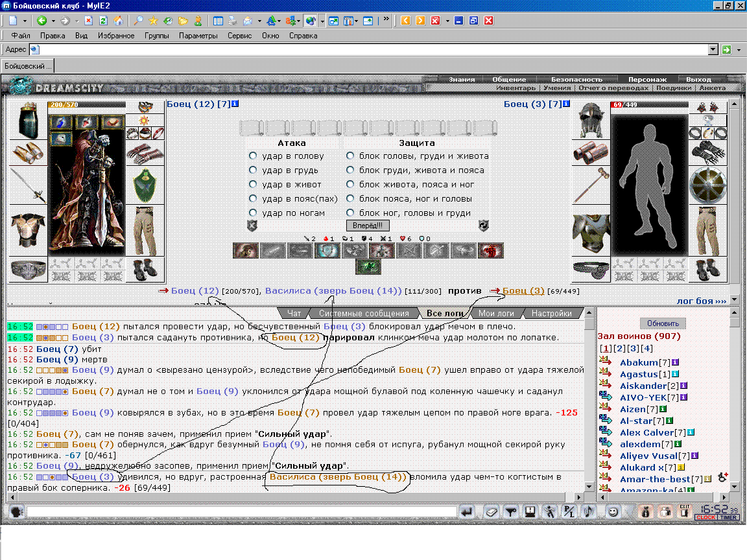Click the Персонаж game menu item
The image size is (747, 560).
[x=647, y=80]
